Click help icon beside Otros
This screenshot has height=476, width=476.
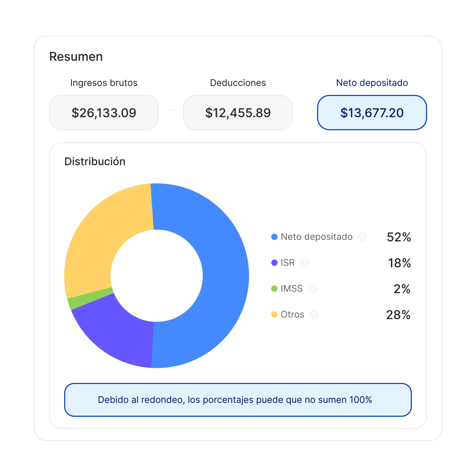coord(314,315)
